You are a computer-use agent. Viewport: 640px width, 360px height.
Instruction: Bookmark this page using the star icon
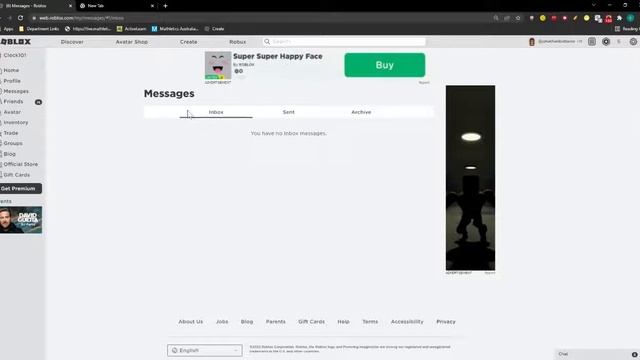(x=518, y=18)
